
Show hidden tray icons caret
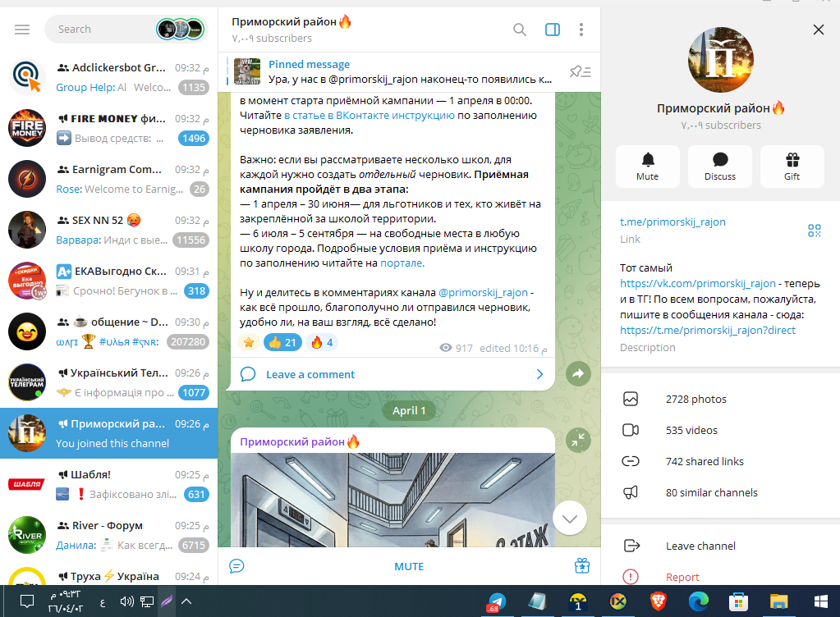tap(186, 601)
